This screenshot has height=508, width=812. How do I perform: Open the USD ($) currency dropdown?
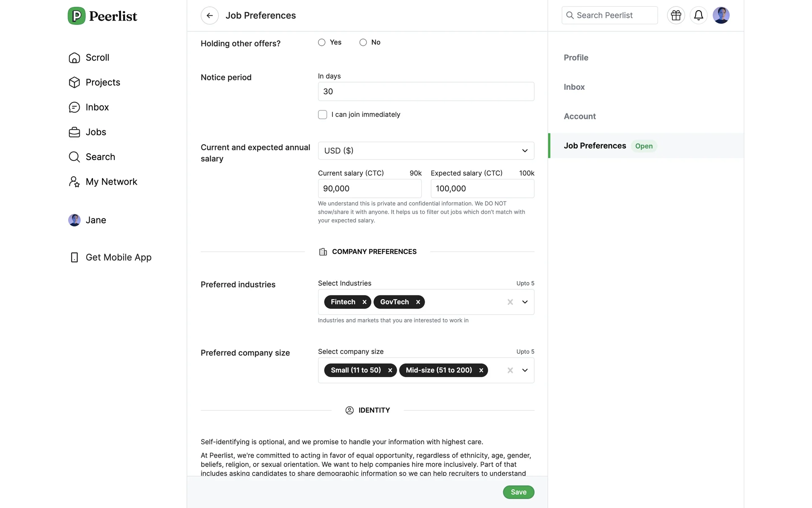(x=426, y=151)
